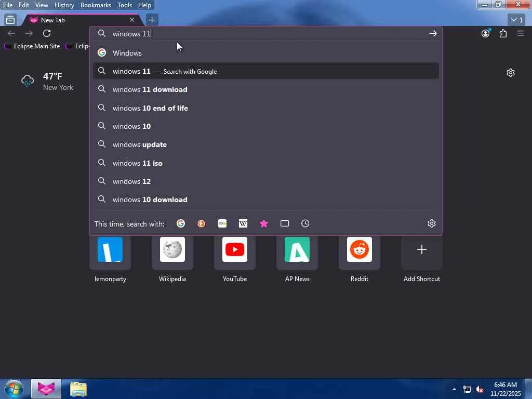Viewport: 532px width, 399px height.
Task: Open search settings gear in dropdown
Action: click(432, 223)
